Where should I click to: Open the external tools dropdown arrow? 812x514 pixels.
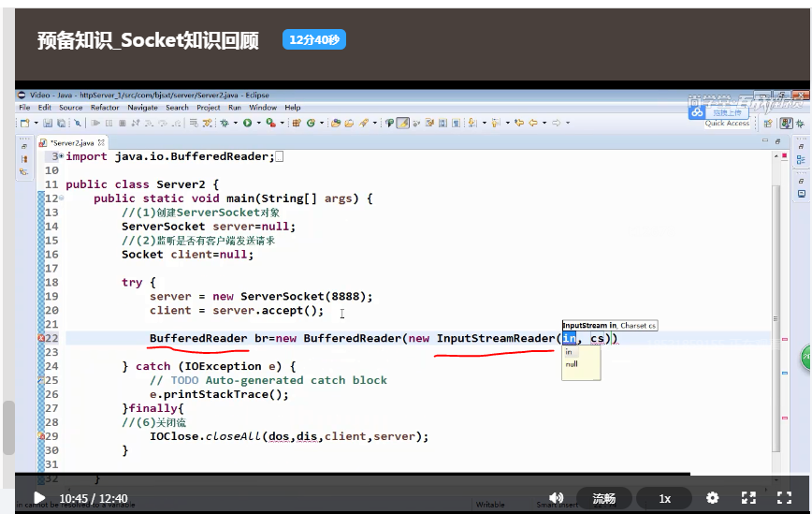(x=283, y=123)
